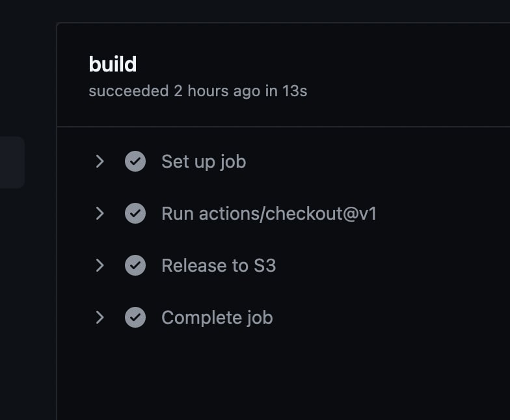Image resolution: width=510 pixels, height=420 pixels.
Task: Open the Run actions/checkout@v1 step label
Action: click(x=269, y=213)
